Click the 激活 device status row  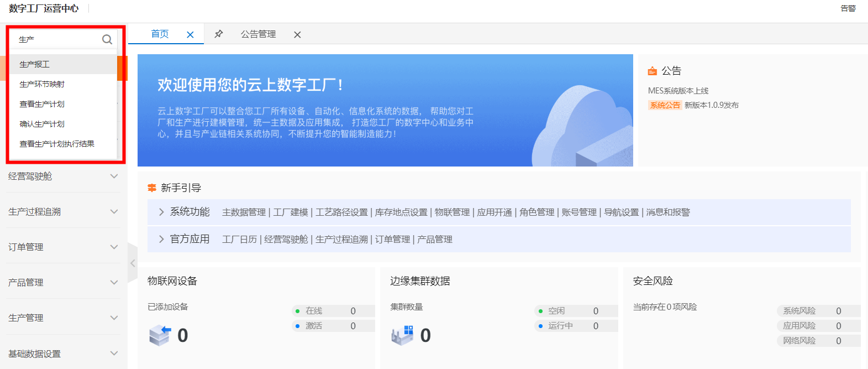[x=333, y=326]
